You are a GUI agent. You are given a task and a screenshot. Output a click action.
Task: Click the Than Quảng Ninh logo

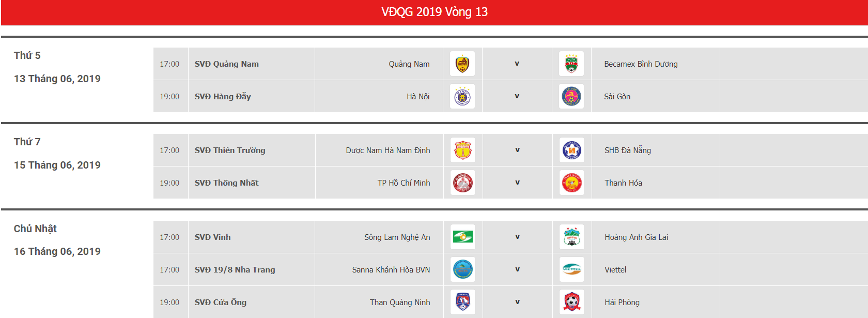click(x=463, y=302)
